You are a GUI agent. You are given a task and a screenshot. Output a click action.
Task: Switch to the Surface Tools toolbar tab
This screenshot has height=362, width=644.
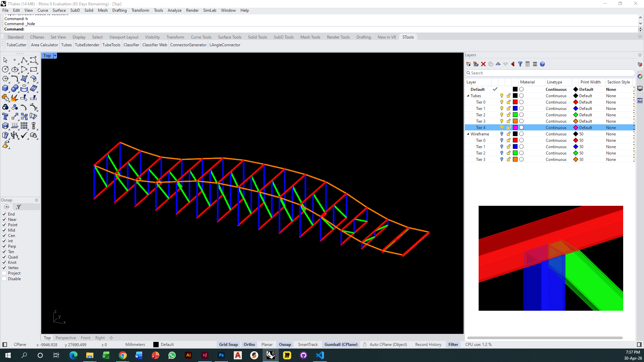[x=229, y=37]
